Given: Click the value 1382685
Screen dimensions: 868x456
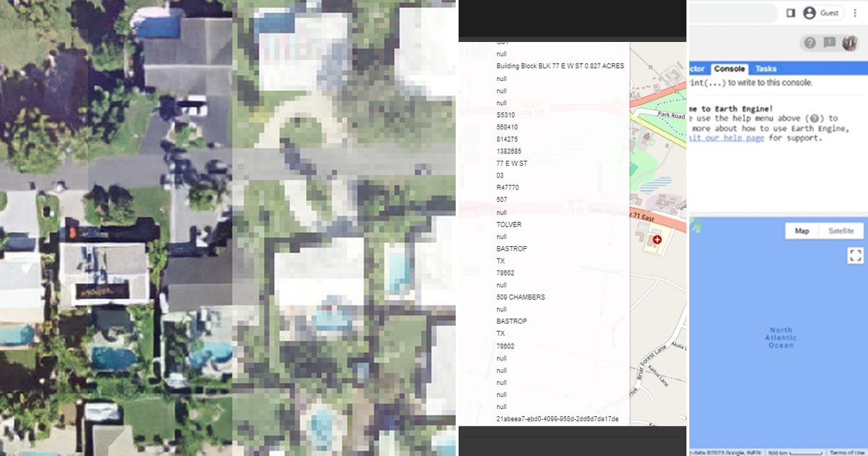Looking at the screenshot, I should coord(509,151).
